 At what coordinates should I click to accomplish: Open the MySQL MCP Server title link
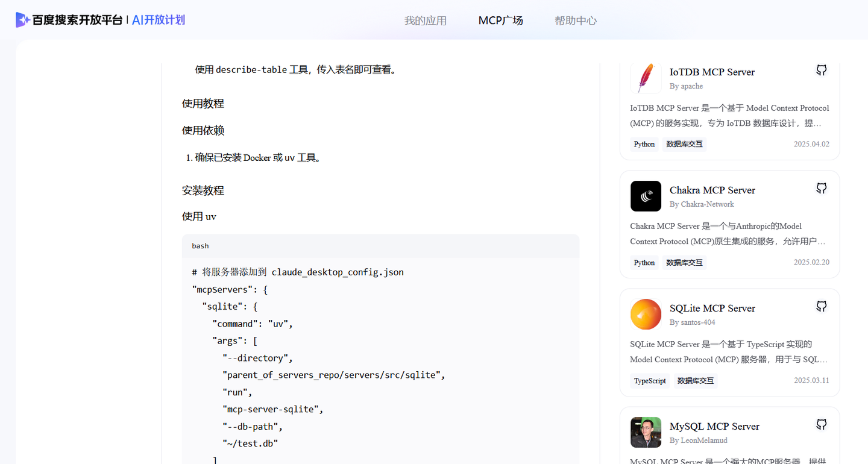tap(714, 426)
